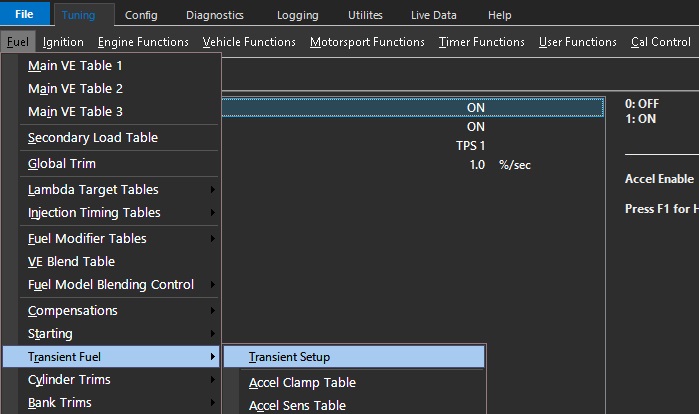699x414 pixels.
Task: Select the highlighted ON value in first row
Action: 475,106
